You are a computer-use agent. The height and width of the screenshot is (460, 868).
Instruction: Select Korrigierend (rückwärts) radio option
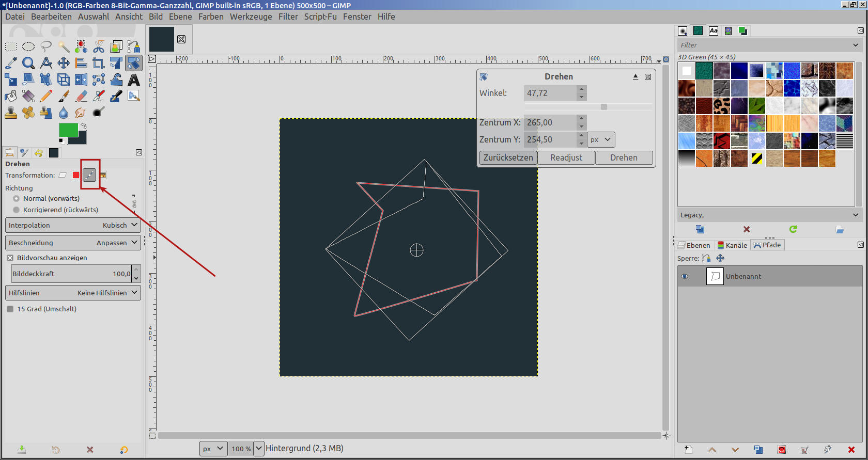coord(17,210)
